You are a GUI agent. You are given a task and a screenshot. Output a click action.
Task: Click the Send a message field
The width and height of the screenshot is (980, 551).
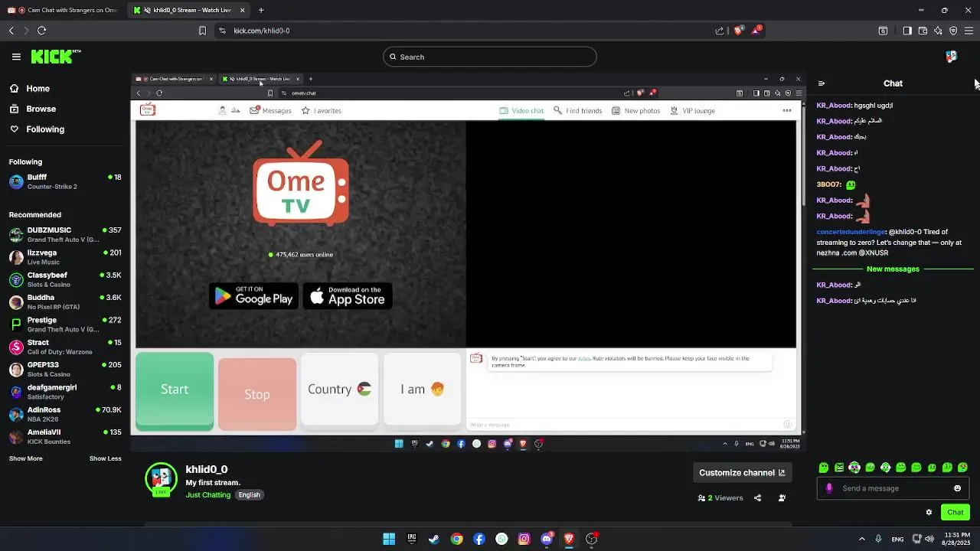(893, 488)
